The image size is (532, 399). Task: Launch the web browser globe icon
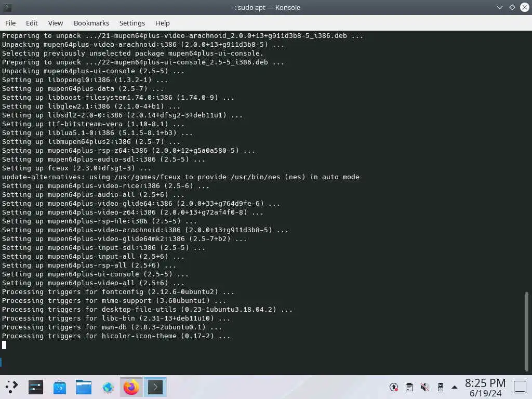coord(108,387)
